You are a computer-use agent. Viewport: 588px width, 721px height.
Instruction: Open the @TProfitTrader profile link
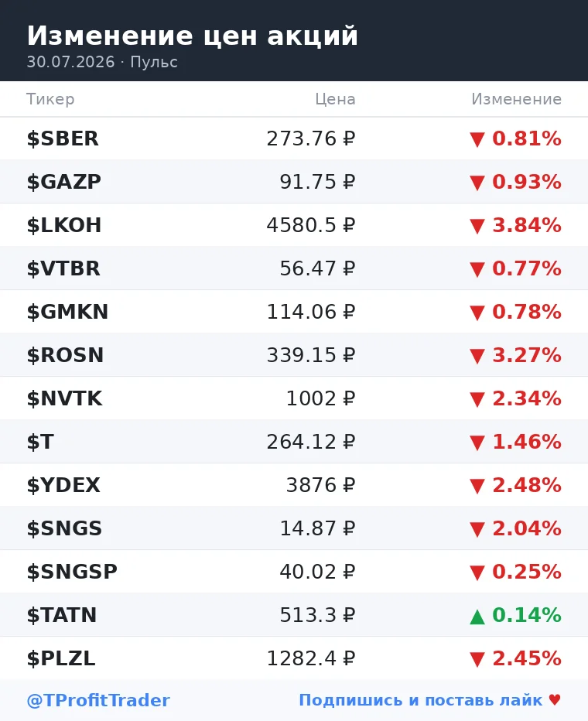pyautogui.click(x=98, y=700)
